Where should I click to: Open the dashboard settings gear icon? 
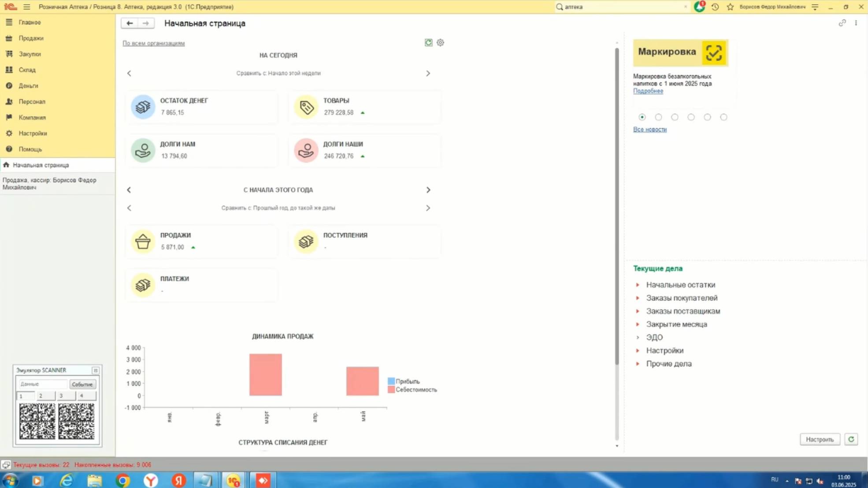(440, 43)
